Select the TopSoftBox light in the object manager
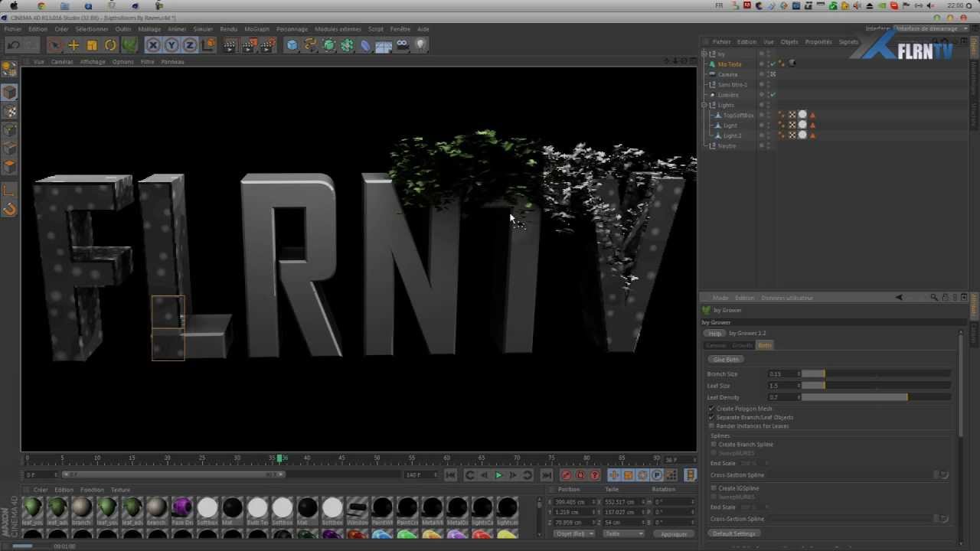980x551 pixels. point(738,116)
